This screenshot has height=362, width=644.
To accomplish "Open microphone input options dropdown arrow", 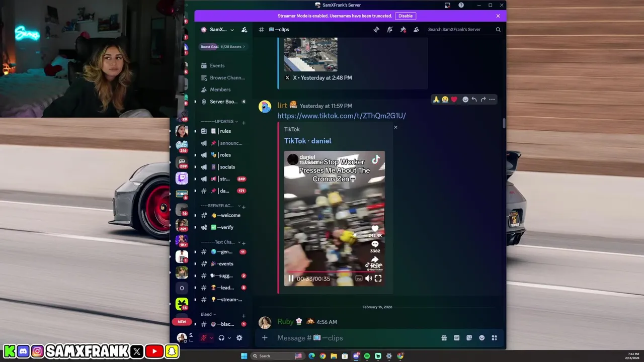I will 211,338.
